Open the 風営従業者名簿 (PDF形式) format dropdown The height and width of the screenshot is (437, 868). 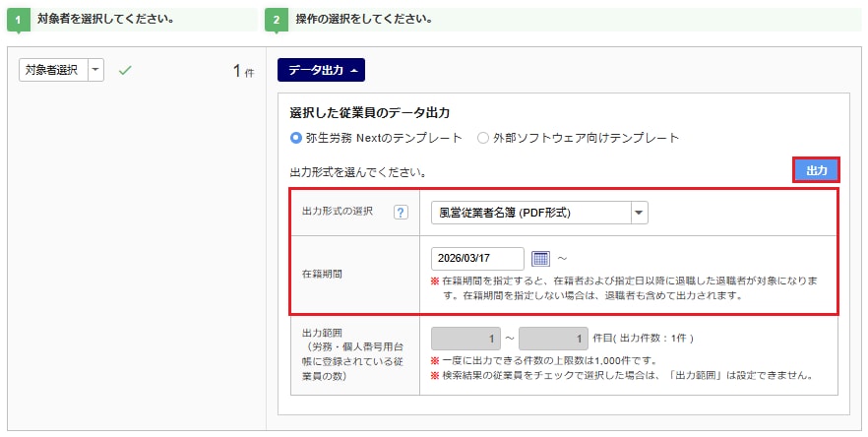(639, 213)
